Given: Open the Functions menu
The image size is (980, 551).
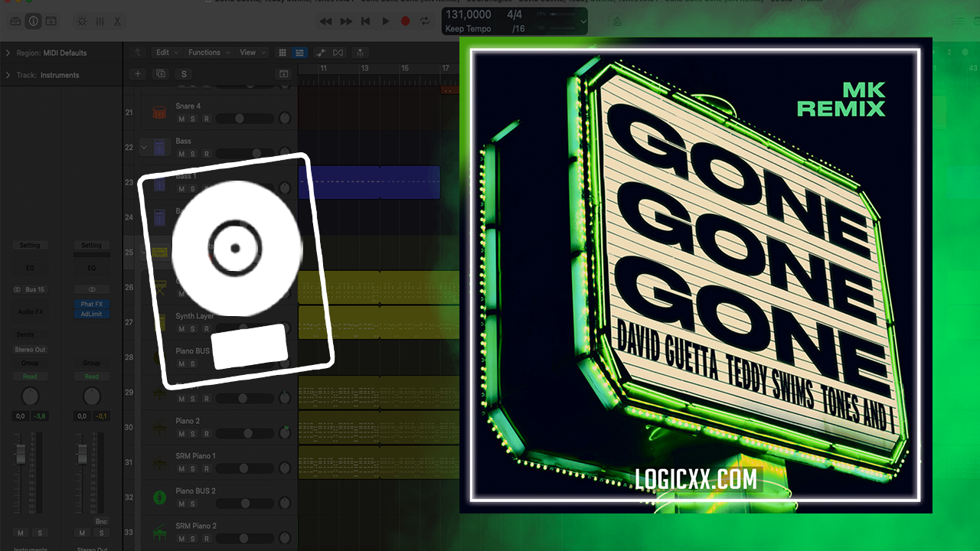Looking at the screenshot, I should click(x=207, y=53).
